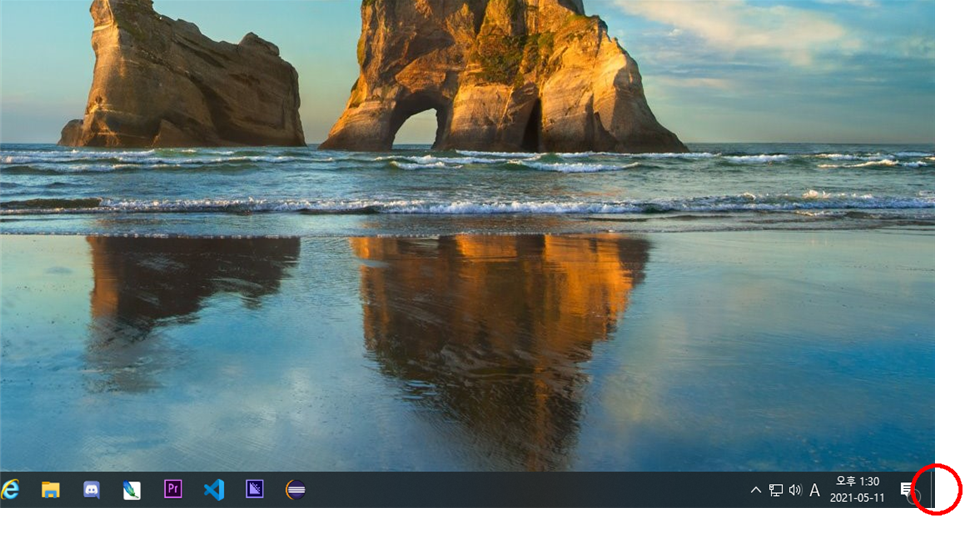Open the clock showing 오후 1:30

pyautogui.click(x=857, y=490)
